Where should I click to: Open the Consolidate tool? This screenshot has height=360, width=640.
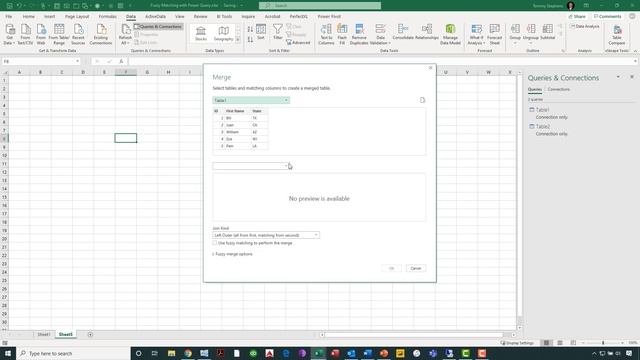coord(403,32)
